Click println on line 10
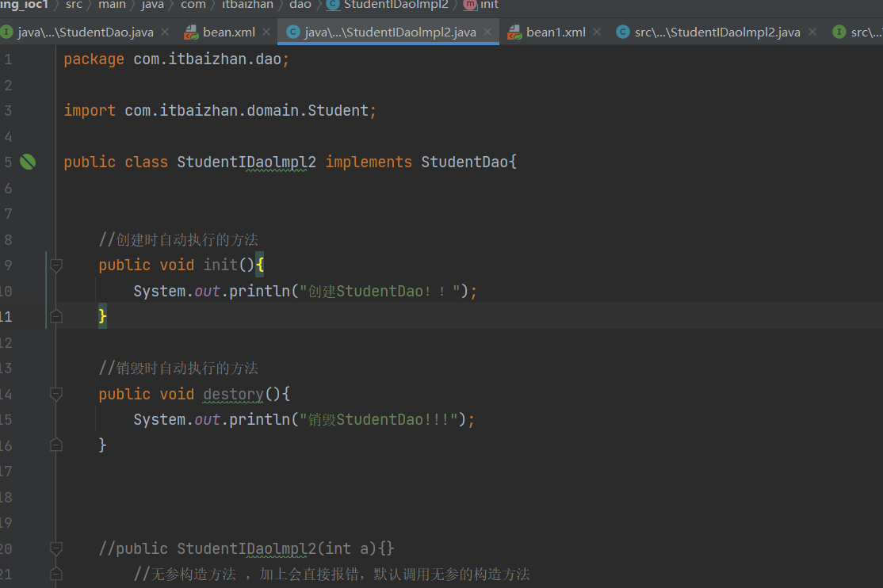Image resolution: width=883 pixels, height=588 pixels. (x=260, y=291)
